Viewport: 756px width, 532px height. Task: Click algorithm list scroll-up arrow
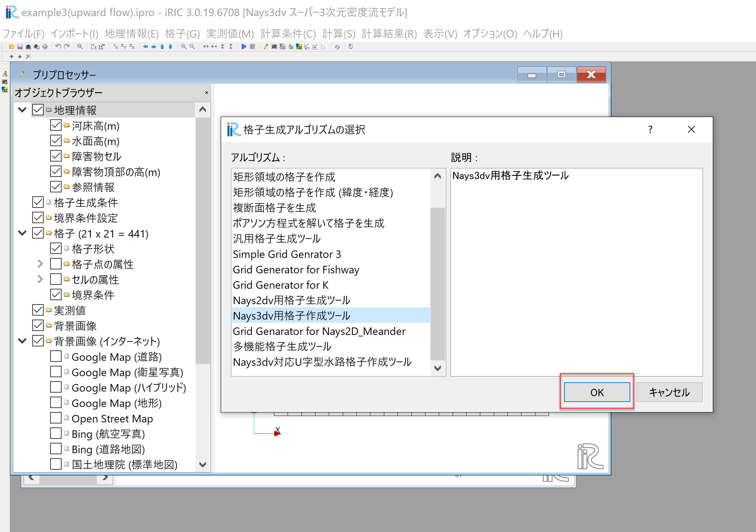(x=438, y=176)
